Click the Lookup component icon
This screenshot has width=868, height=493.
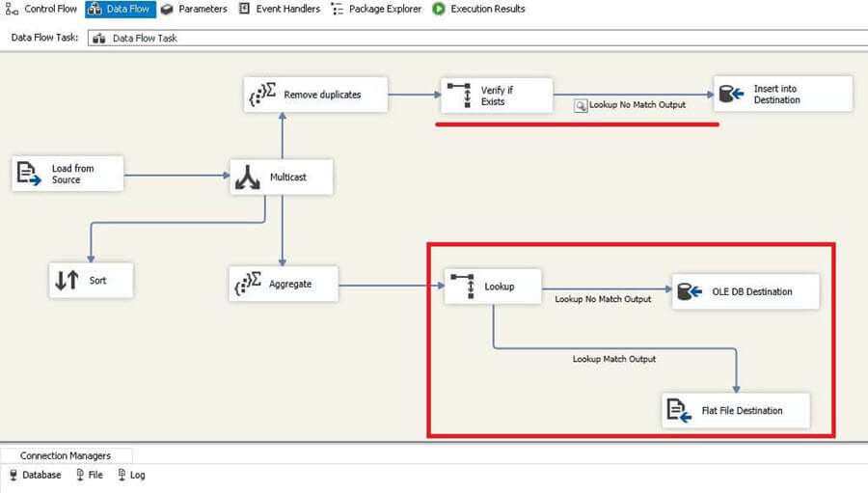click(x=463, y=287)
